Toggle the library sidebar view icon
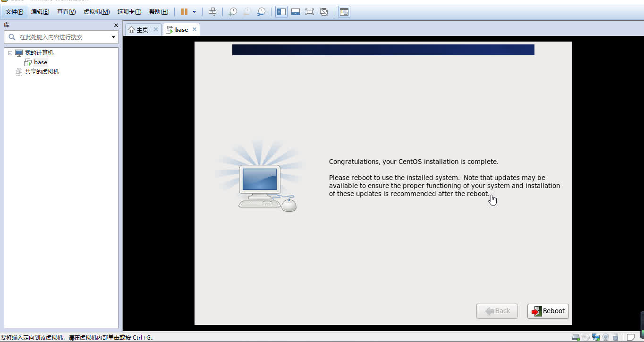 pyautogui.click(x=281, y=12)
